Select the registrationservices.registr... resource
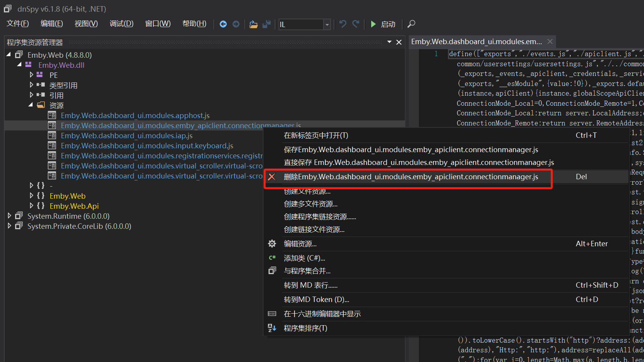 click(162, 156)
